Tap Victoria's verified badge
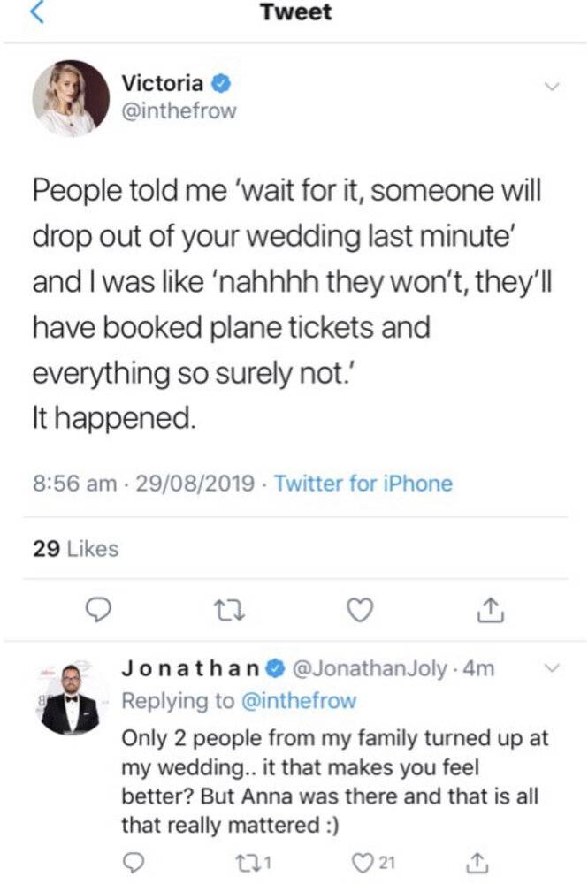Viewport: 588px width, 884px height. point(221,85)
